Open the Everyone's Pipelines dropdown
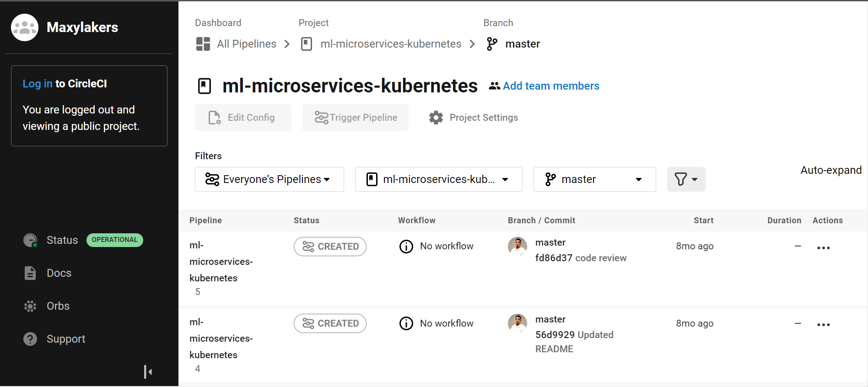Screen dimensions: 868x387 [269, 179]
